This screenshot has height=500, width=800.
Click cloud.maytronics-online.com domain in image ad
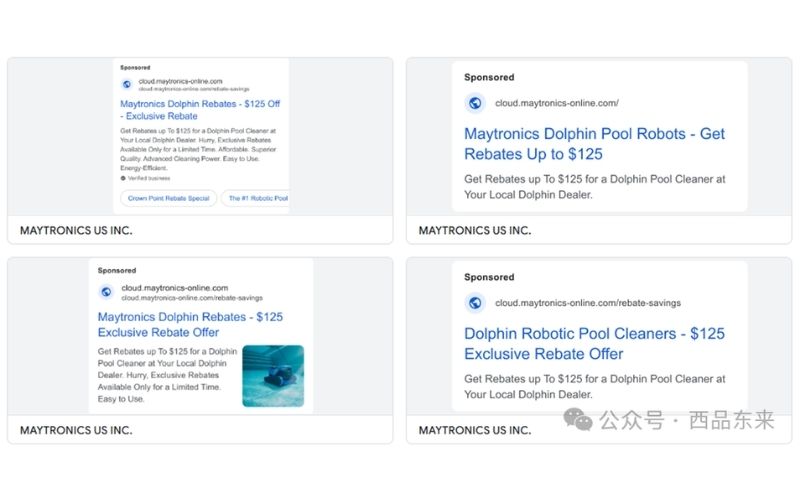point(174,288)
